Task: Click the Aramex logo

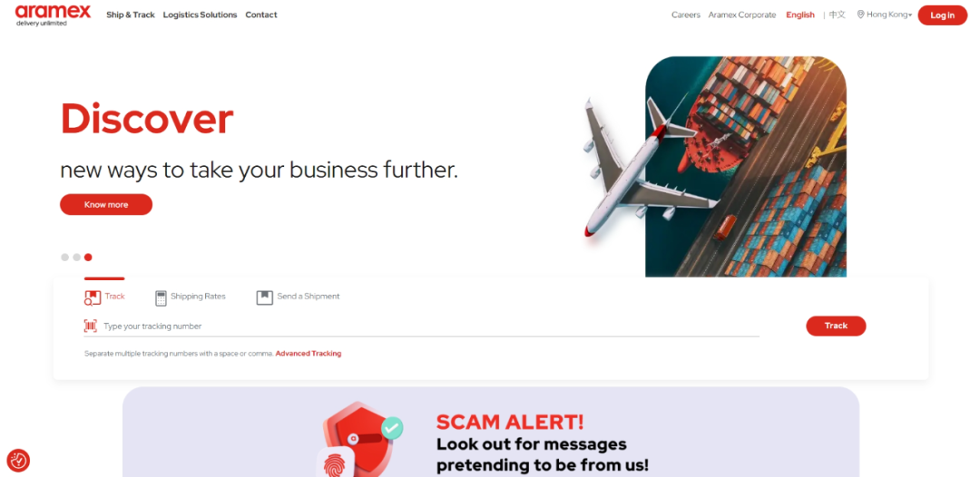Action: click(x=54, y=15)
